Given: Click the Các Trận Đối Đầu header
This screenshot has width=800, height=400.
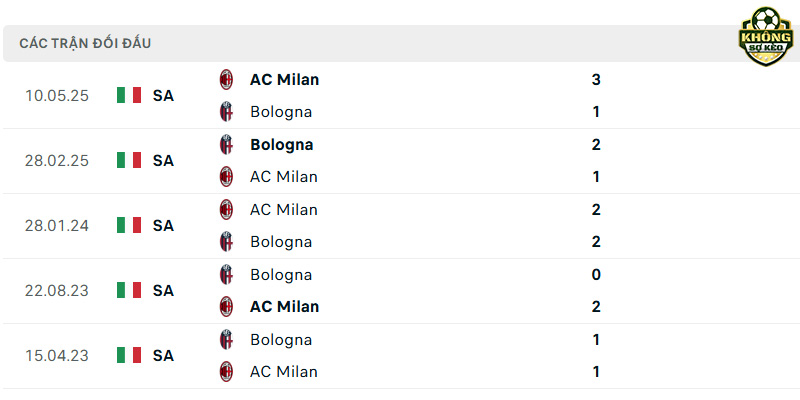Looking at the screenshot, I should 85,43.
